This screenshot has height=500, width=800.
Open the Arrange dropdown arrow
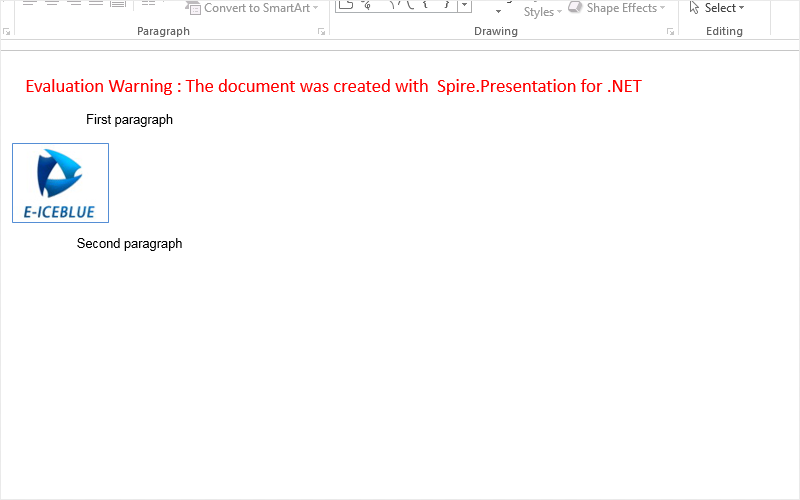tap(498, 11)
